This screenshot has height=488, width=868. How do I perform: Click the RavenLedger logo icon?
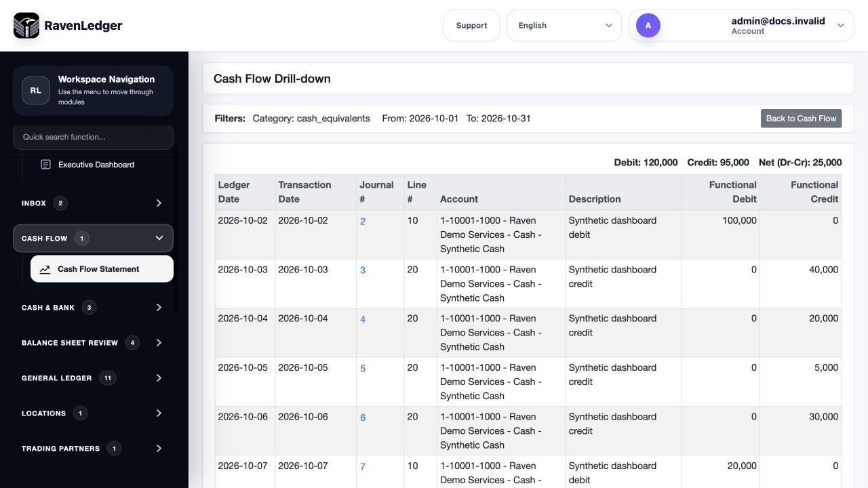[26, 26]
